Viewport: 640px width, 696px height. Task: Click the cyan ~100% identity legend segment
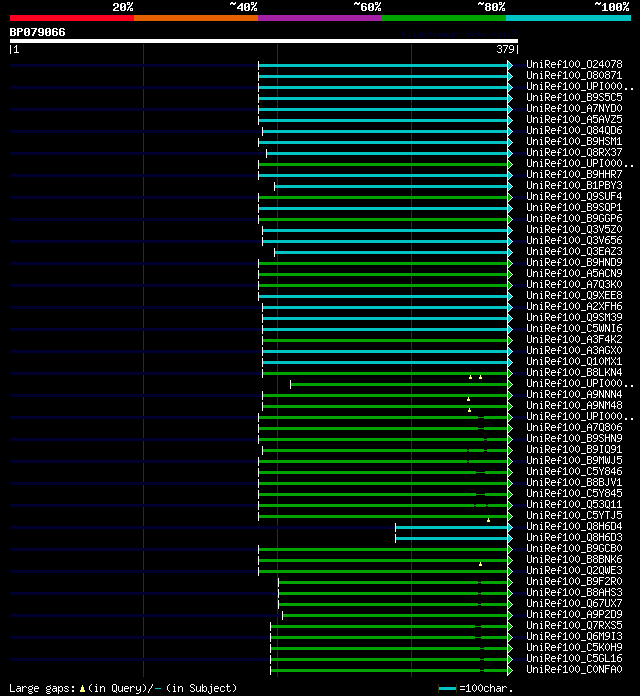pos(568,18)
